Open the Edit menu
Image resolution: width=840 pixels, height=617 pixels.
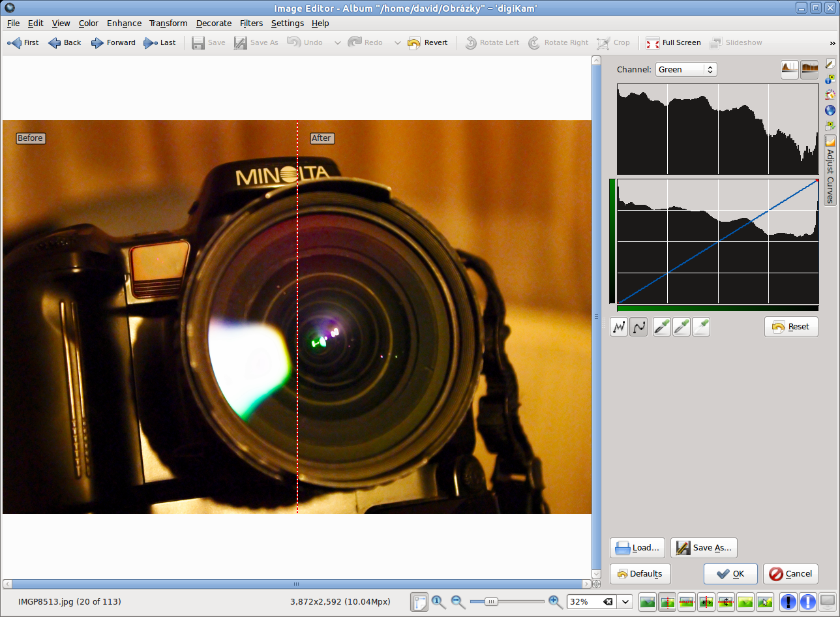35,23
